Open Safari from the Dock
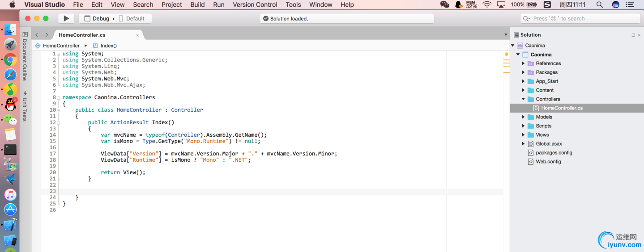644x252 pixels. tap(10, 75)
